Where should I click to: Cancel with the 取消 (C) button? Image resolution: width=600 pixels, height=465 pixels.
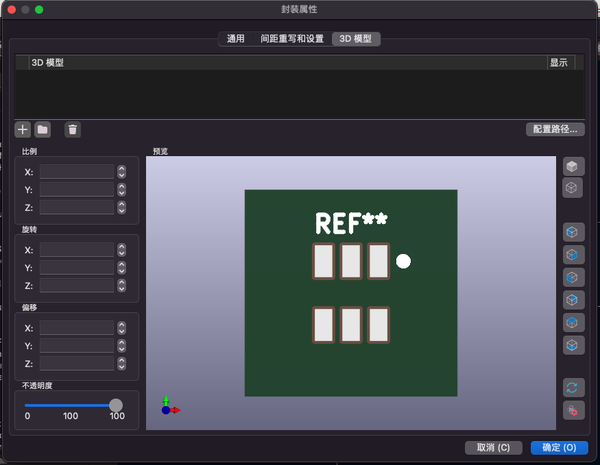pos(493,447)
